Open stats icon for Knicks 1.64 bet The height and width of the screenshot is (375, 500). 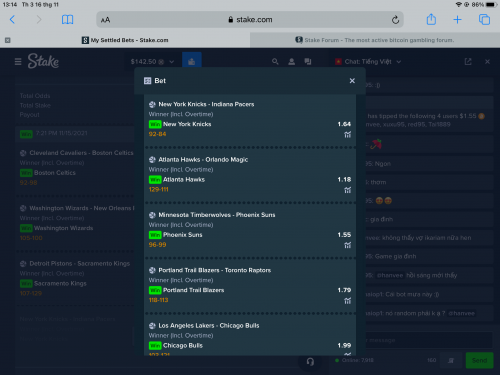(347, 135)
